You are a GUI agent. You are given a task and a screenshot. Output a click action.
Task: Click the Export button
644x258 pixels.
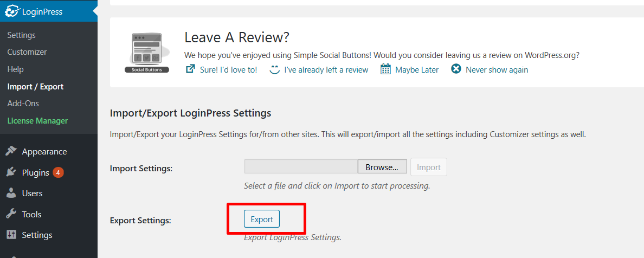pyautogui.click(x=262, y=219)
